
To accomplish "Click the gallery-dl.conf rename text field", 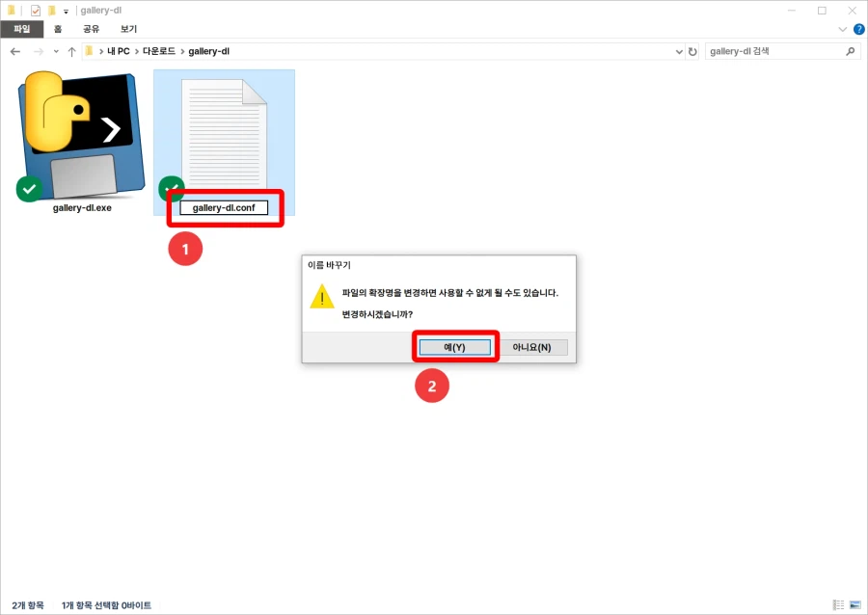I will click(x=224, y=208).
